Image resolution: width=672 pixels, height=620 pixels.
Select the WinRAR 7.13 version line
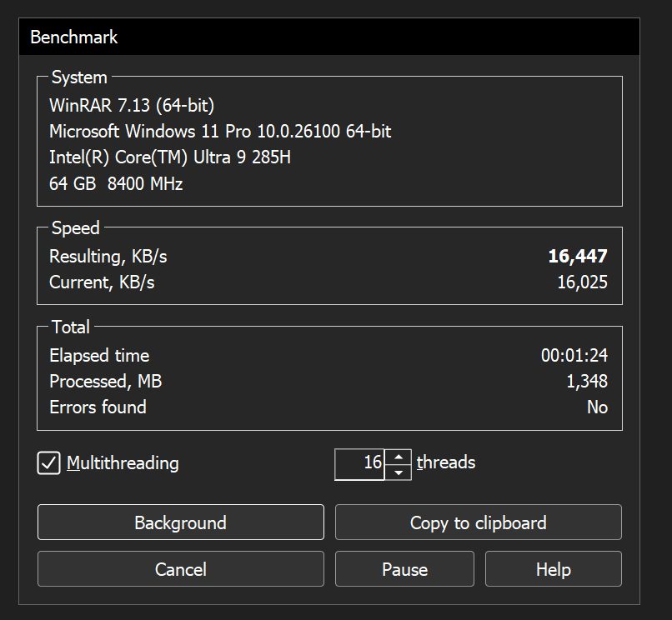pyautogui.click(x=132, y=106)
